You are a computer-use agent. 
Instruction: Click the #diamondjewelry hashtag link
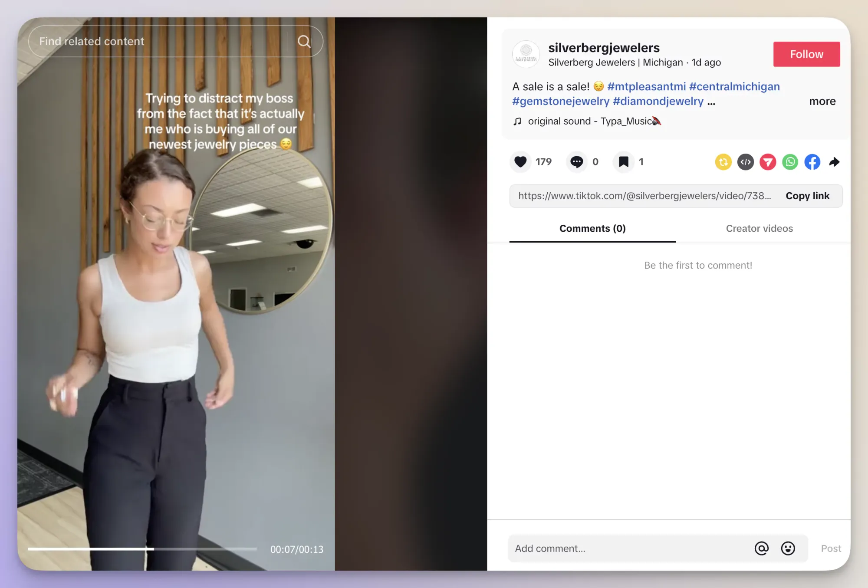coord(658,101)
